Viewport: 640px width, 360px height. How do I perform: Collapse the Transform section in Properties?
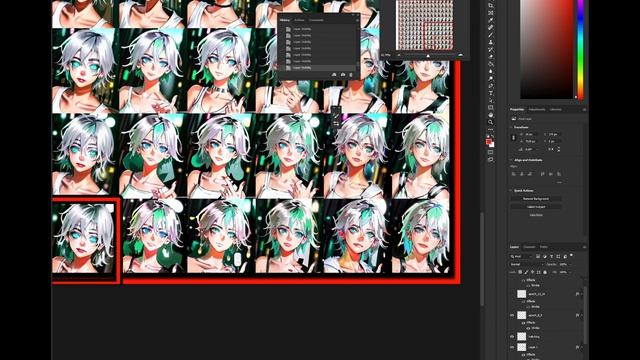(x=511, y=127)
